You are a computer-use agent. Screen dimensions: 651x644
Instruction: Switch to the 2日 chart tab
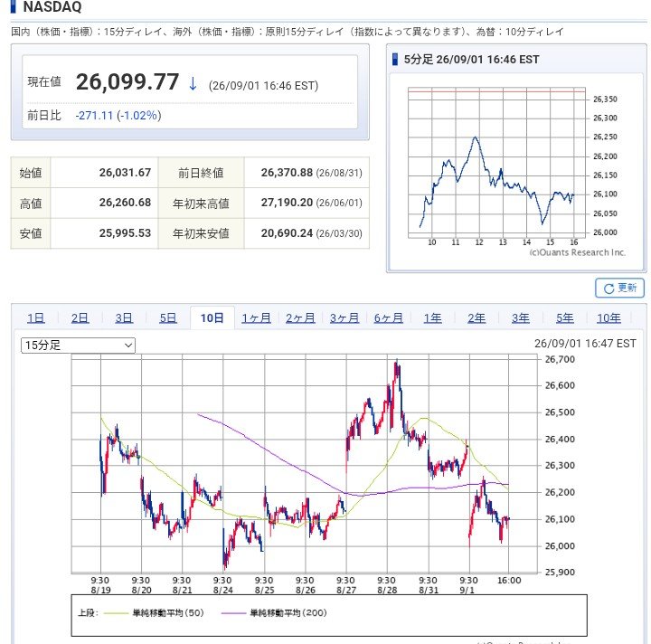click(80, 318)
